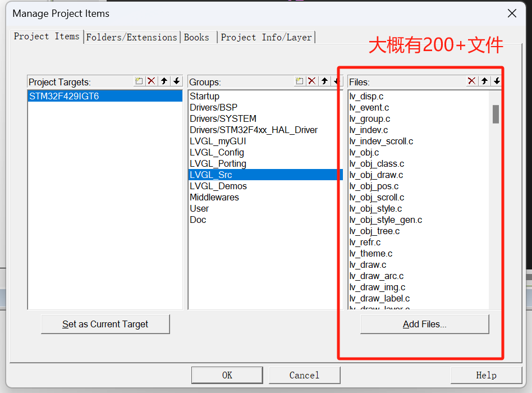Move file down in the Files list
This screenshot has width=532, height=393.
pyautogui.click(x=497, y=81)
